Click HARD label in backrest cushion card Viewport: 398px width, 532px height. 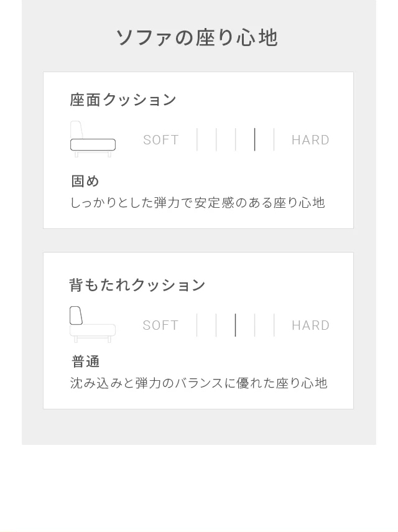pos(310,325)
